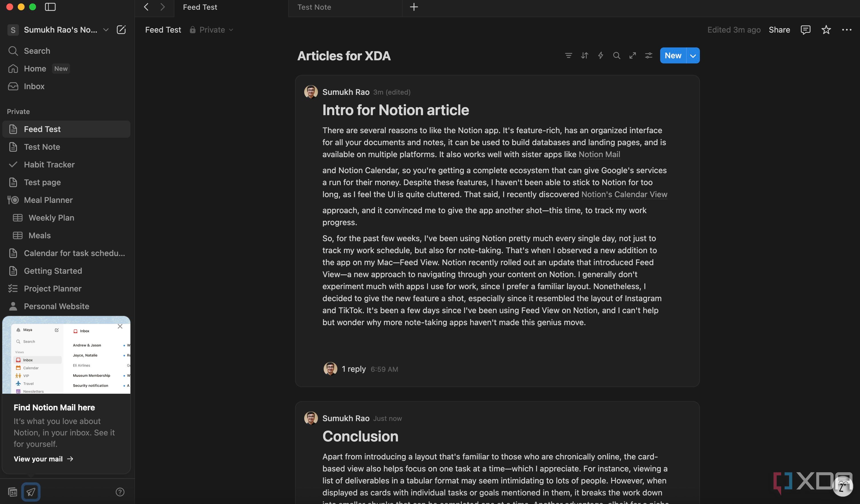Switch to the Test Note tab
This screenshot has height=504, width=860.
(345, 7)
